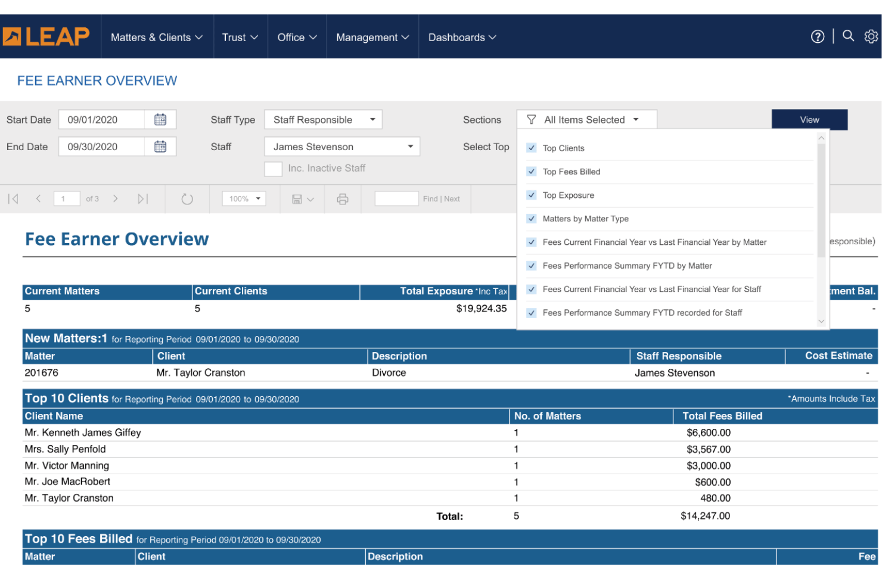Print the report
The image size is (882, 588).
(343, 199)
